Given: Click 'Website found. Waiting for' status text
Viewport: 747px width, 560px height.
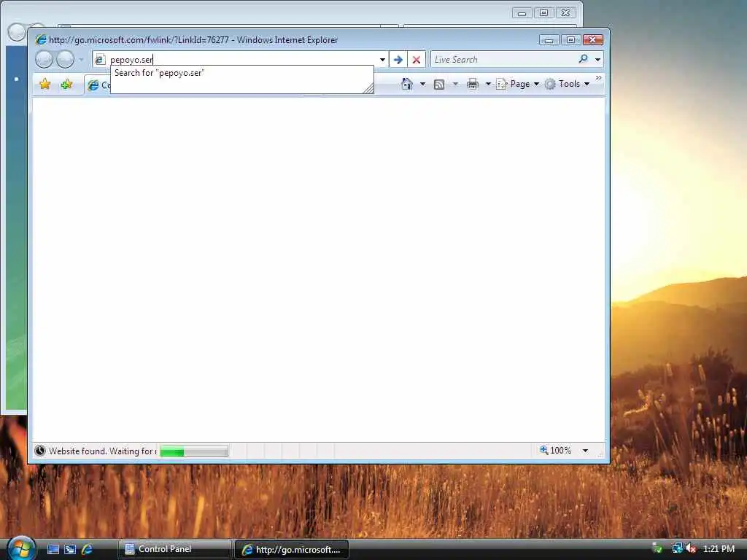Looking at the screenshot, I should pyautogui.click(x=101, y=451).
